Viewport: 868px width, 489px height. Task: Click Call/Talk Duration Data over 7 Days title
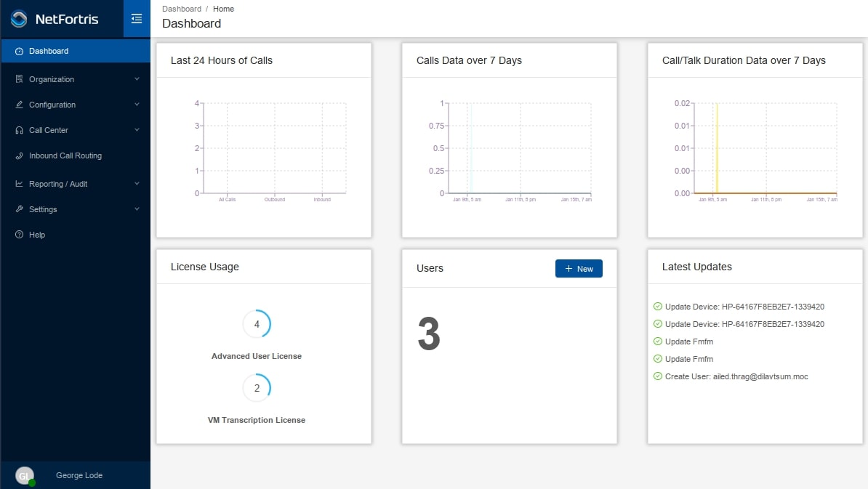pyautogui.click(x=744, y=60)
